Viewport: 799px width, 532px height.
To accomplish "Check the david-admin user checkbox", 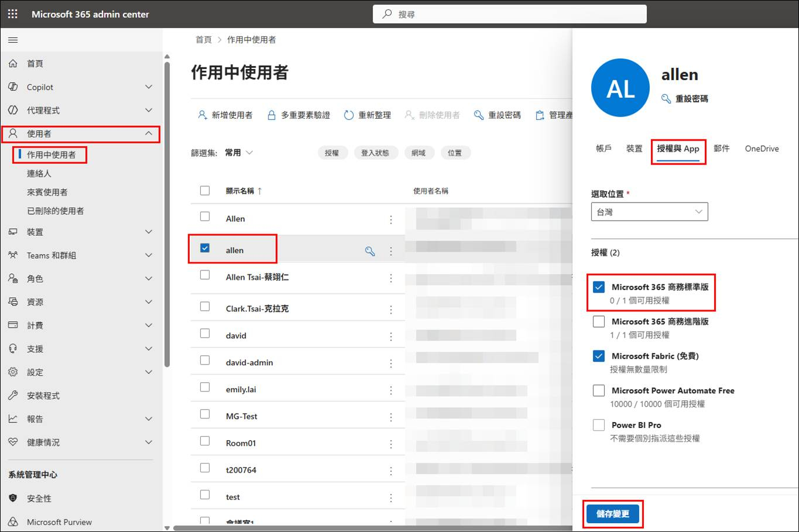I will (x=205, y=360).
